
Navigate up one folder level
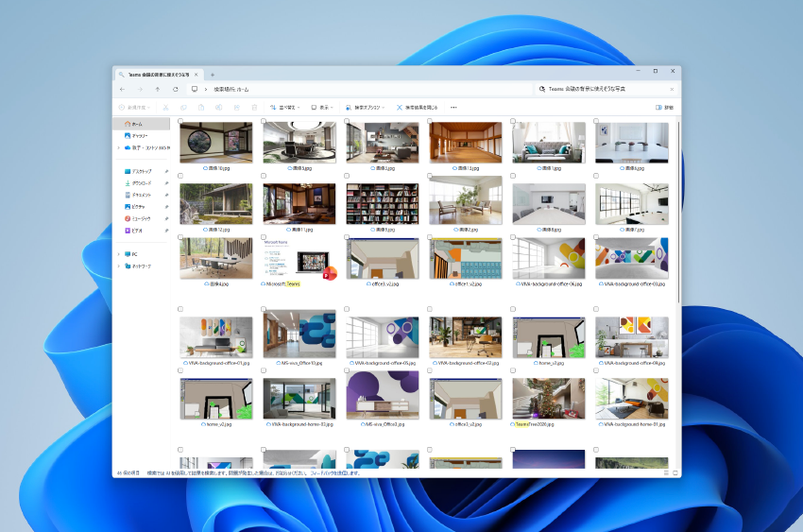pos(157,89)
